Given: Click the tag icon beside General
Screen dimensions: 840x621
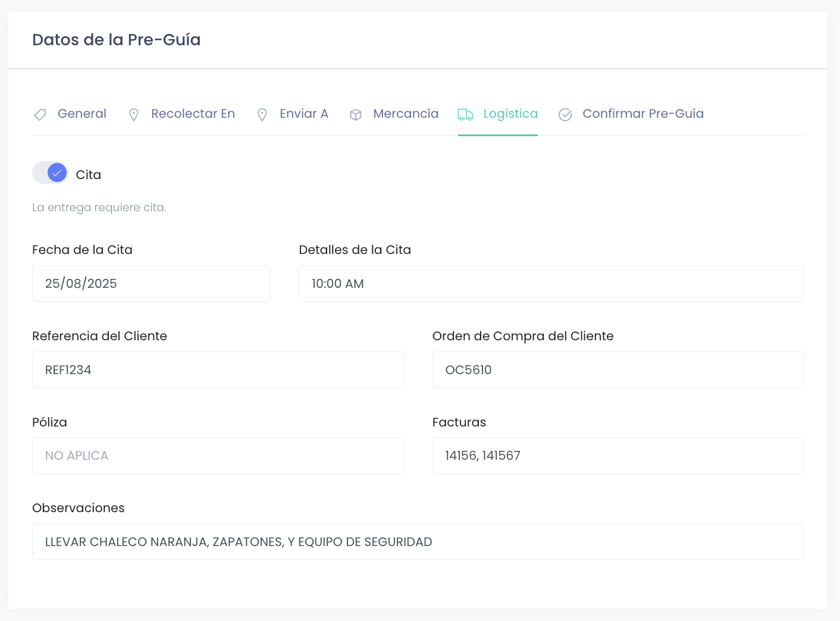Looking at the screenshot, I should 40,114.
